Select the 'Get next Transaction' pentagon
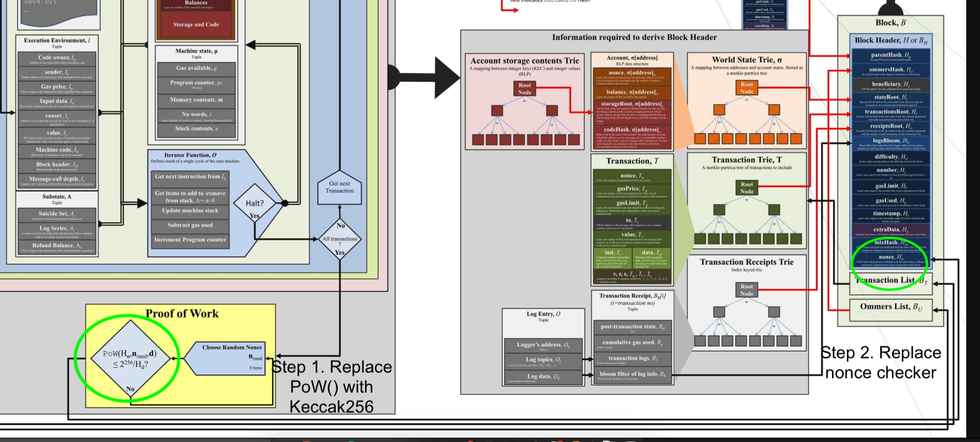This screenshot has width=980, height=442. [x=340, y=187]
